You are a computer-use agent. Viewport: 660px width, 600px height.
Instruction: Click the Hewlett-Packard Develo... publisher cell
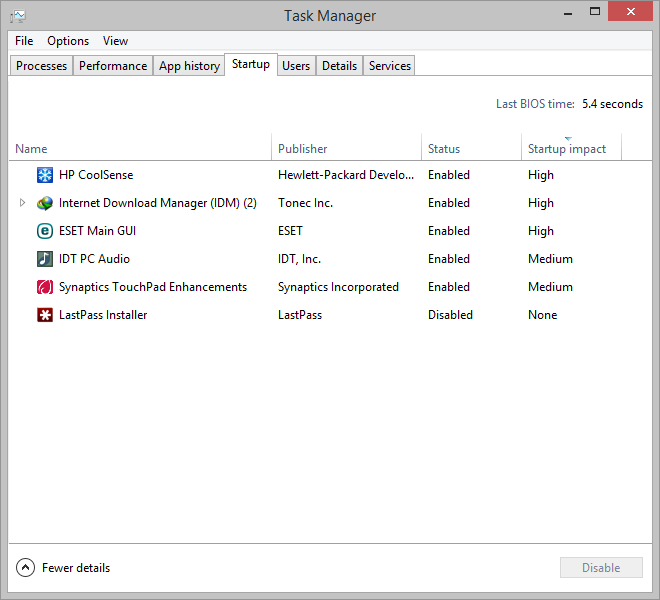tap(346, 175)
